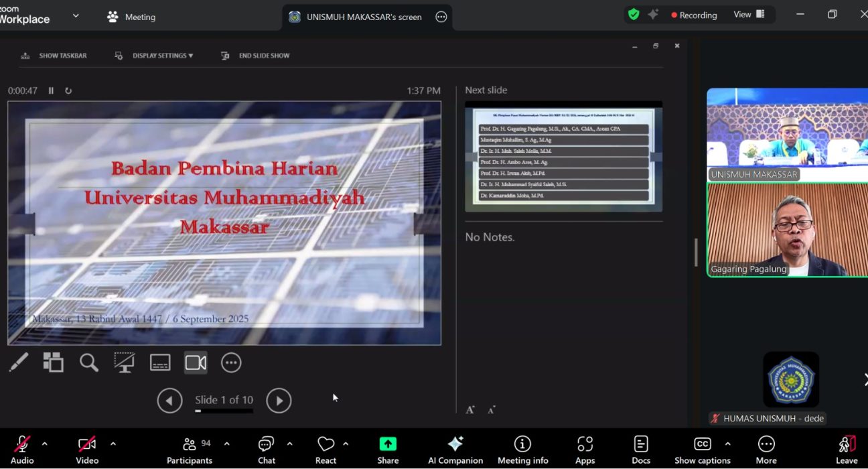The height and width of the screenshot is (469, 868).
Task: Switch to the Meeting tab
Action: click(x=131, y=17)
